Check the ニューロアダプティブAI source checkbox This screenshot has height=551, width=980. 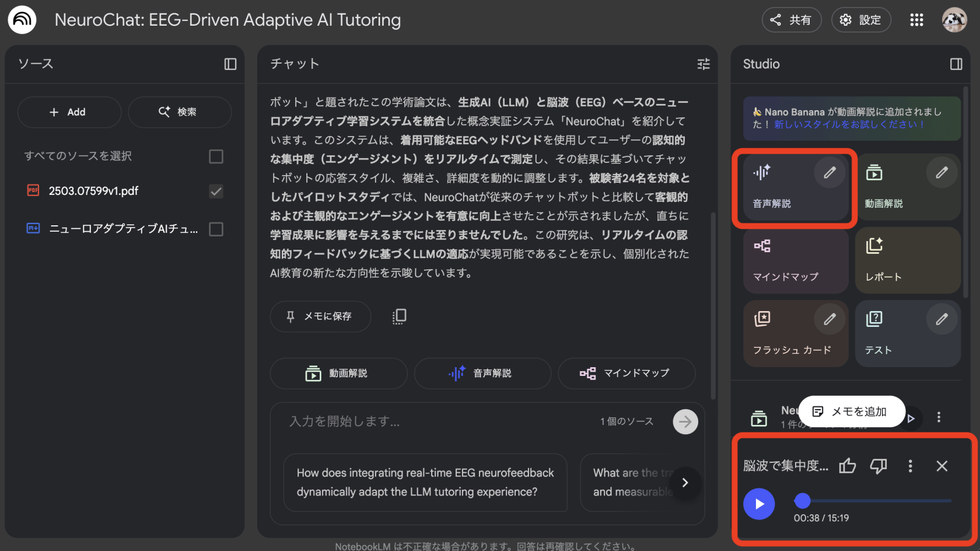[216, 229]
